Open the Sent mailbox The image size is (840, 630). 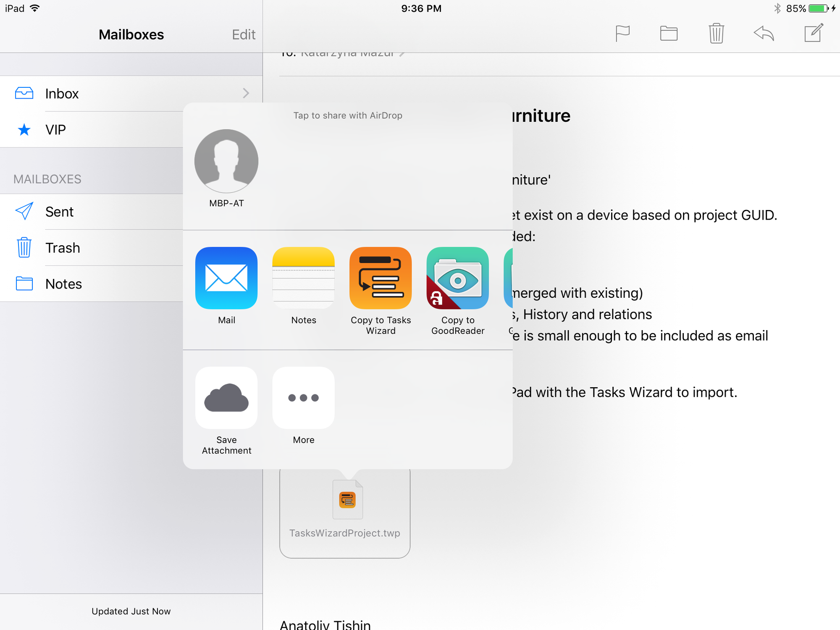tap(91, 212)
